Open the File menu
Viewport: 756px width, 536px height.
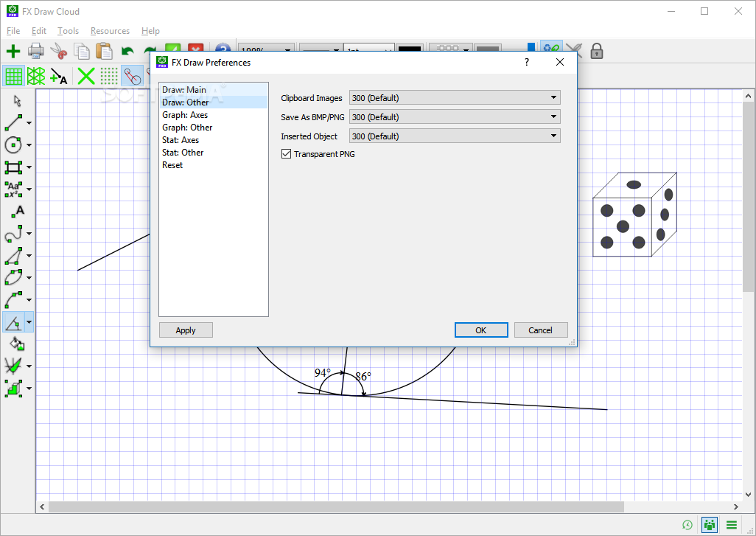point(13,31)
